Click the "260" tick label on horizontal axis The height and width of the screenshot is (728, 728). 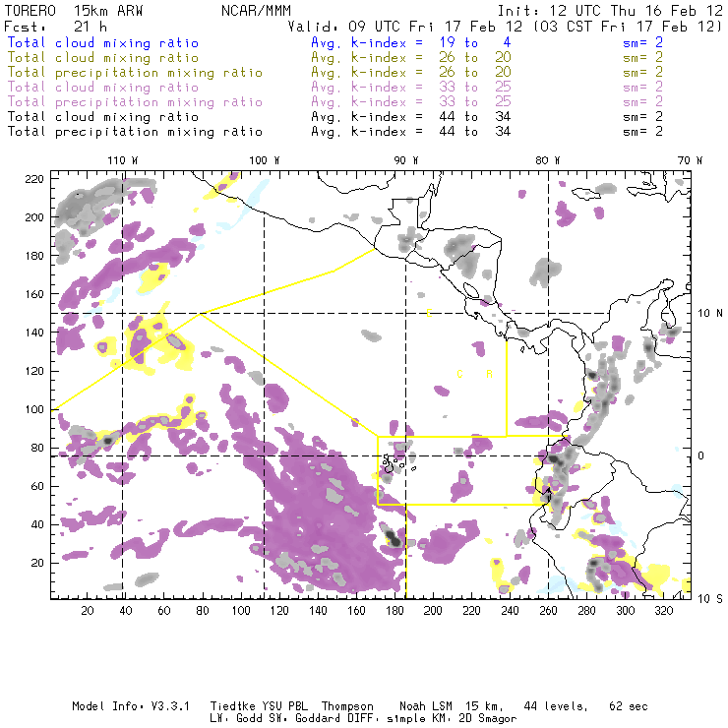(548, 611)
